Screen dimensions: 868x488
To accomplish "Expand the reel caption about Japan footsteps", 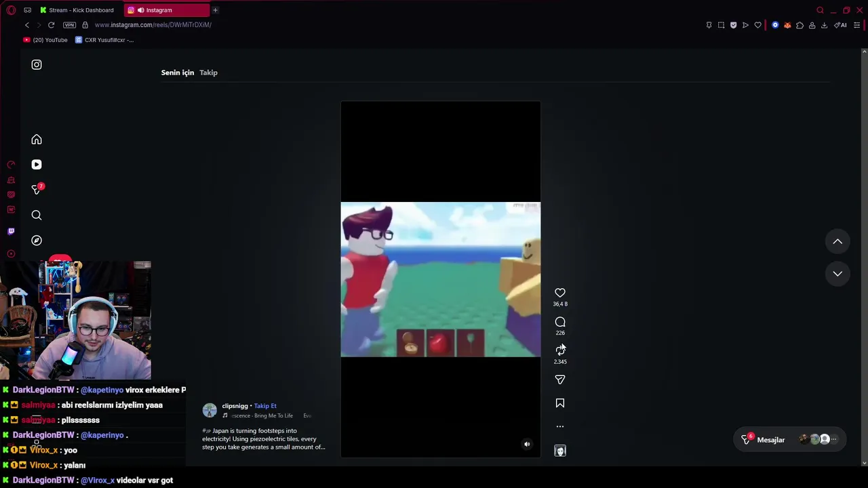I will point(264,439).
